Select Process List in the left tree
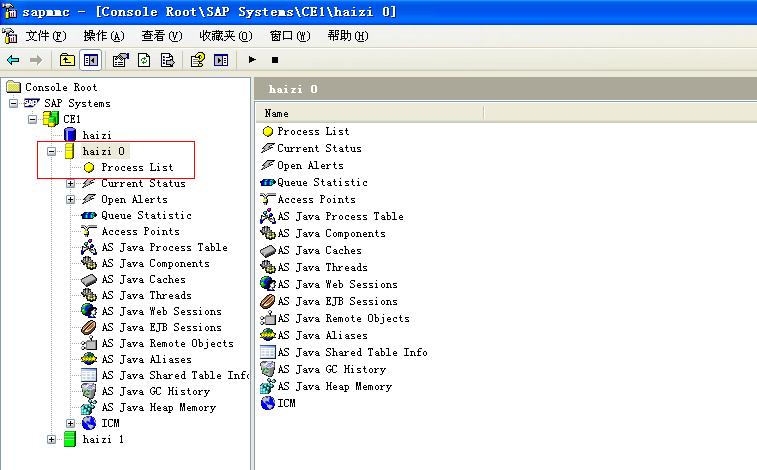 pos(136,167)
